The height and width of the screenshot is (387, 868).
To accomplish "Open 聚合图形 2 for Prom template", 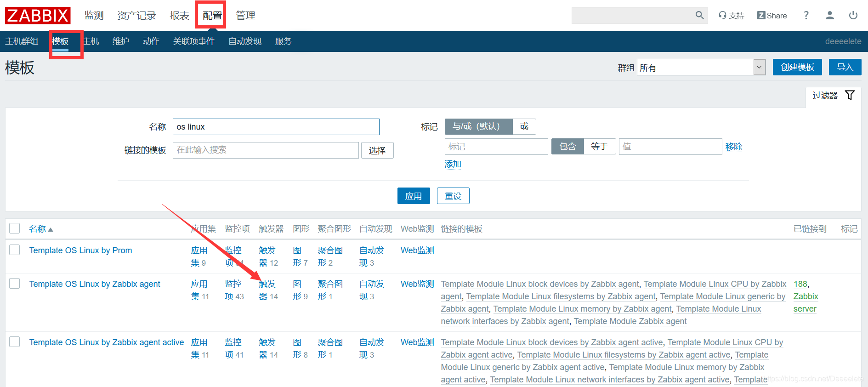I will pyautogui.click(x=330, y=256).
